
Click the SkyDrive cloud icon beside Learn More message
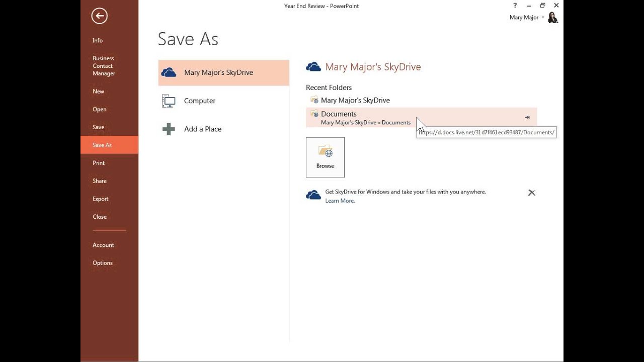[x=313, y=195]
